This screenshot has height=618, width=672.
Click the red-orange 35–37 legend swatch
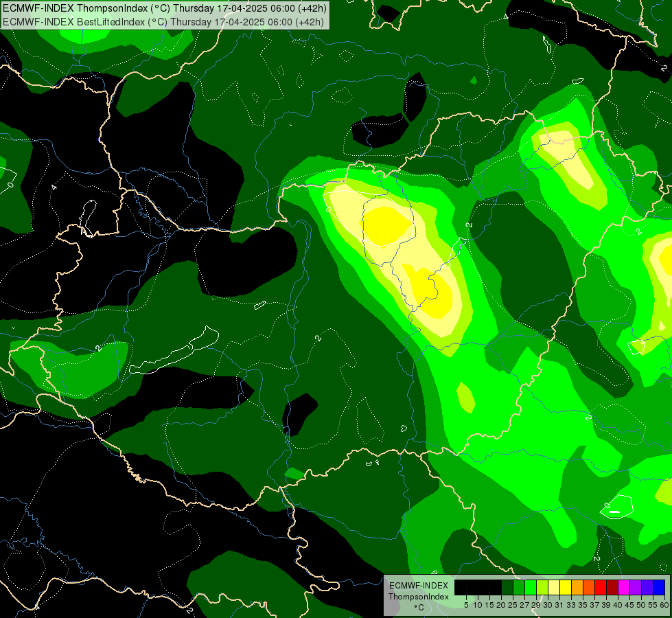(x=589, y=587)
